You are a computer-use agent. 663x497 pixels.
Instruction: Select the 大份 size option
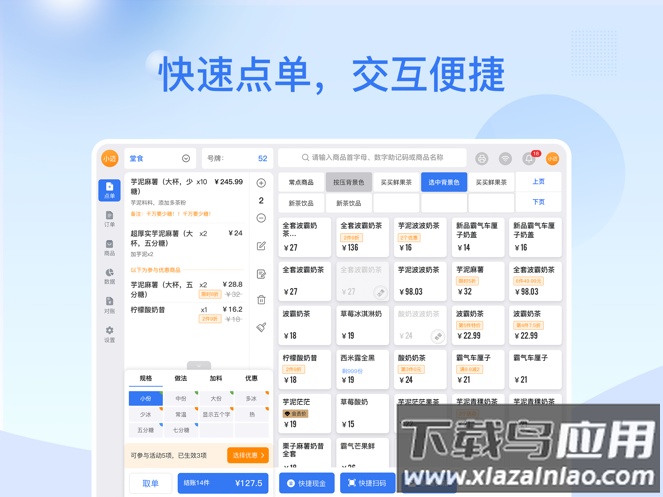[216, 399]
